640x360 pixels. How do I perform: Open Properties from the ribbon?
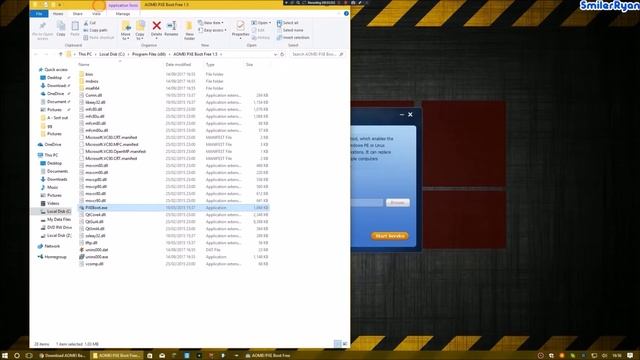pos(240,29)
